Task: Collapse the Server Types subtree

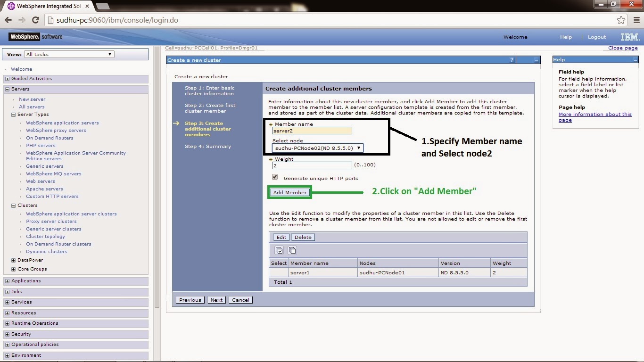Action: (x=13, y=115)
